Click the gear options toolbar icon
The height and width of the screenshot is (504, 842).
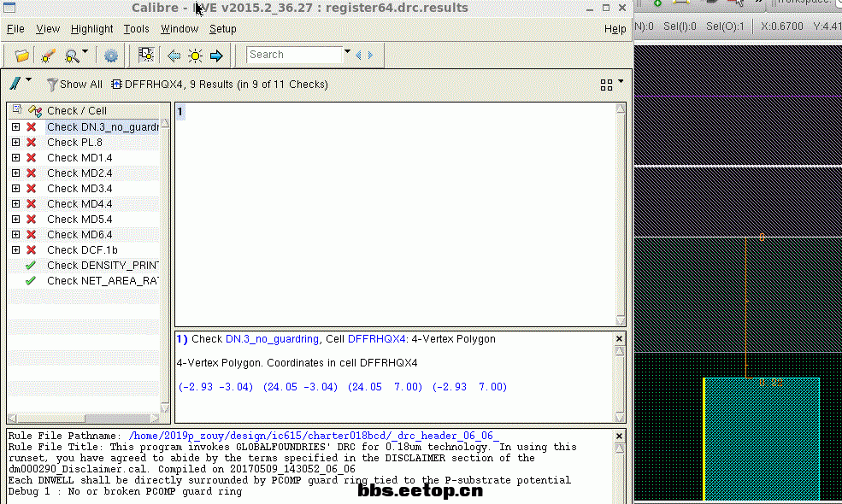[111, 56]
